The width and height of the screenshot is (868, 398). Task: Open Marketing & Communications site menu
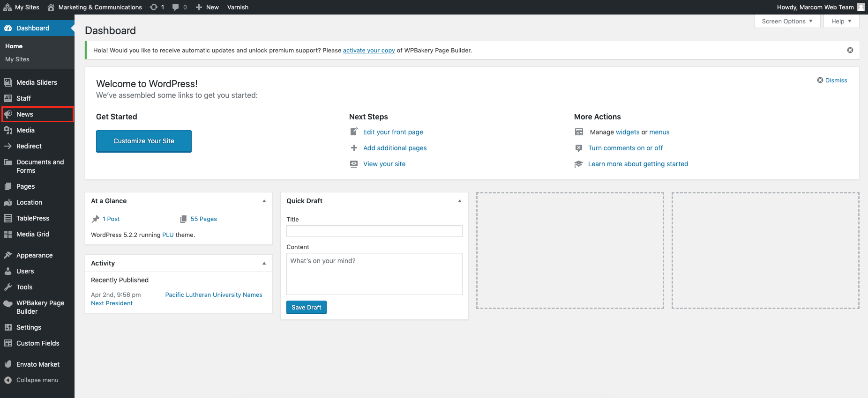(x=95, y=7)
